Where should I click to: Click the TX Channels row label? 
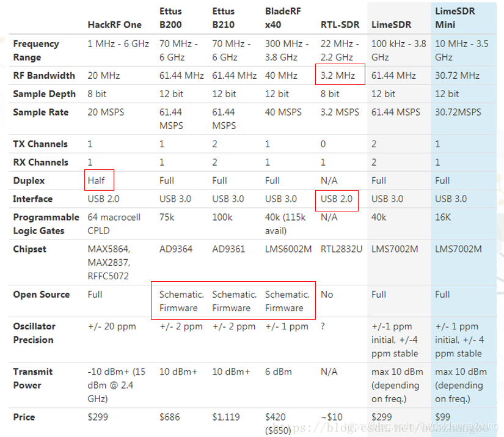(x=40, y=144)
